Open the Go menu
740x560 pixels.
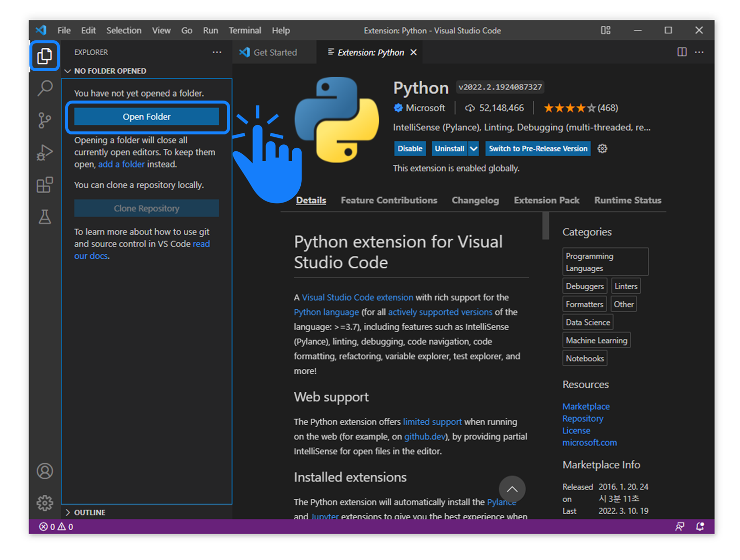pos(187,30)
